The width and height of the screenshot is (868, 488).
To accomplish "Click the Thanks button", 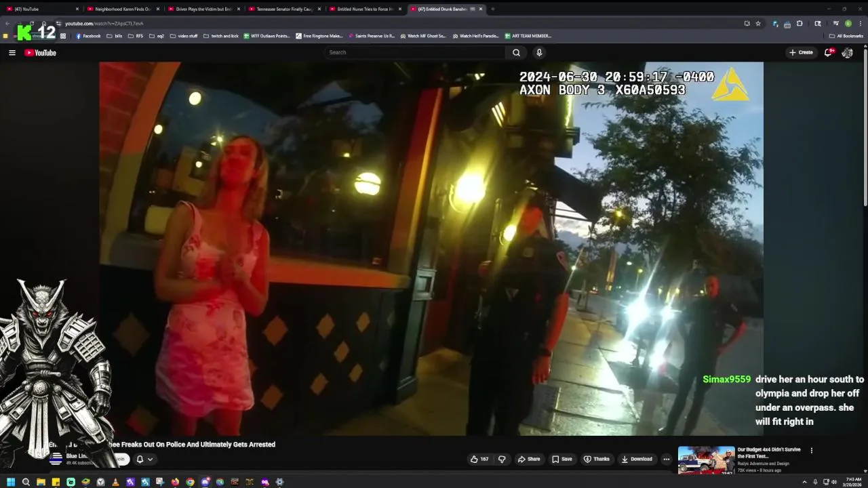I will [x=597, y=459].
